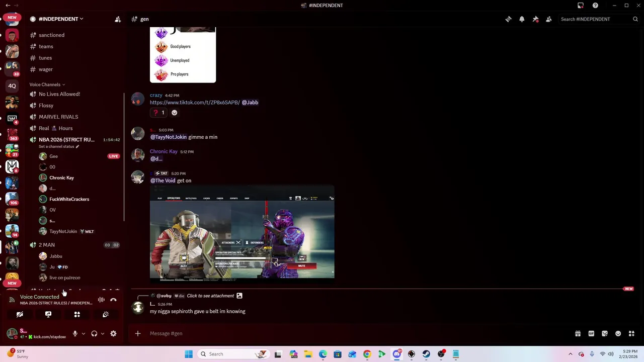644x362 pixels.
Task: Toggle noise suppression waveform icon
Action: [x=101, y=300]
